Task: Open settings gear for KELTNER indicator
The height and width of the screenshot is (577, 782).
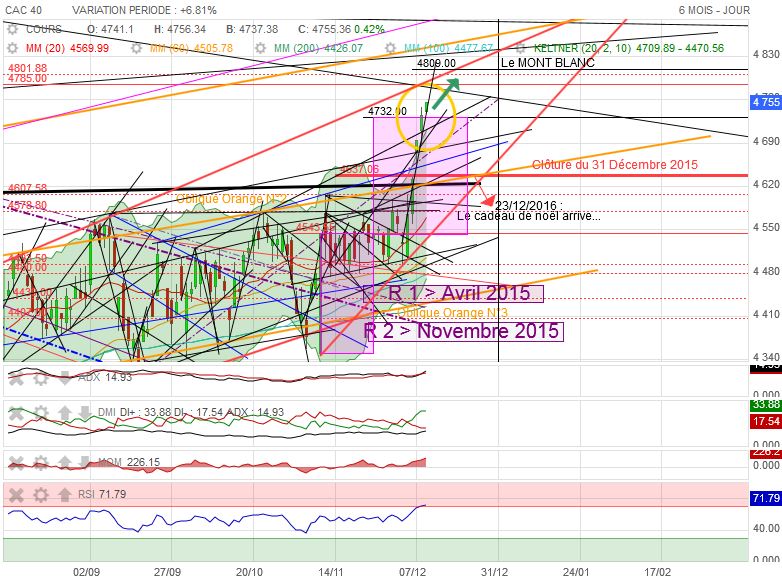Action: pos(521,48)
